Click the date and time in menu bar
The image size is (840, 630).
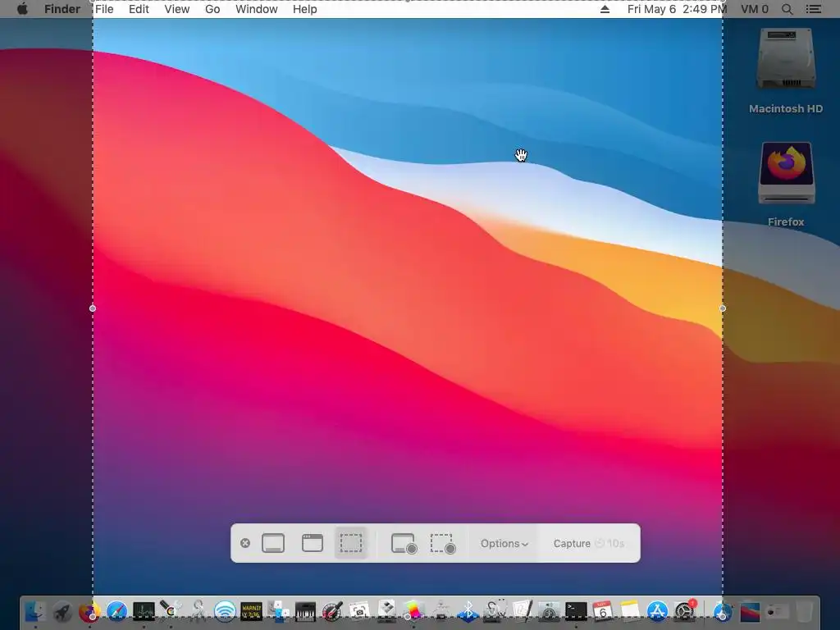coord(677,9)
